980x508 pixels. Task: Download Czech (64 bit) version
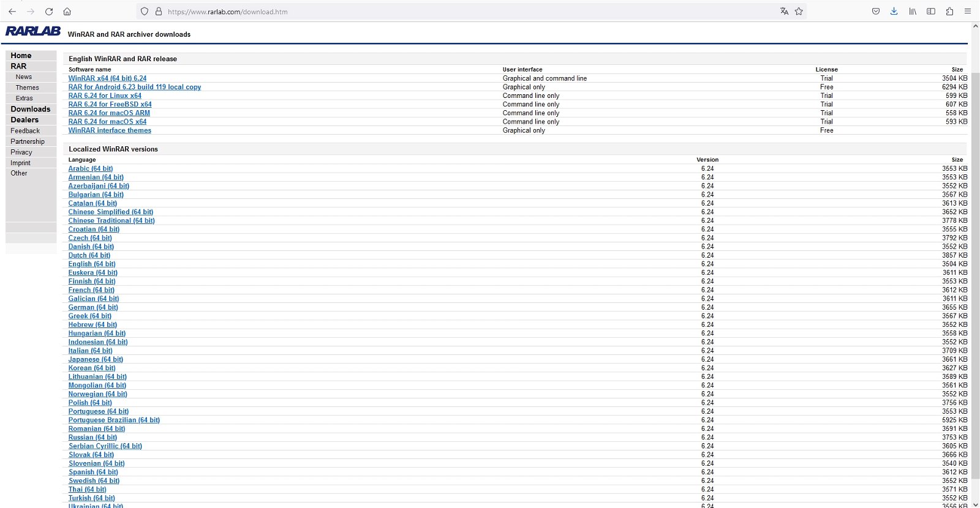click(90, 238)
